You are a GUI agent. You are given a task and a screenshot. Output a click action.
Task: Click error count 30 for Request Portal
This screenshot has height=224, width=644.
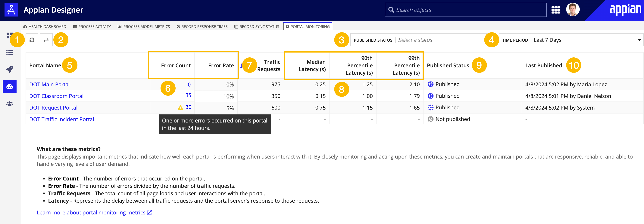click(188, 107)
